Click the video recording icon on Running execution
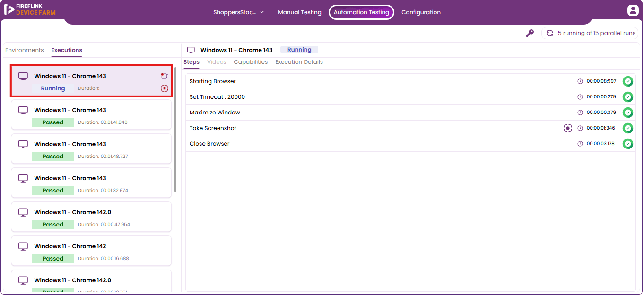The image size is (644, 296). point(165,76)
